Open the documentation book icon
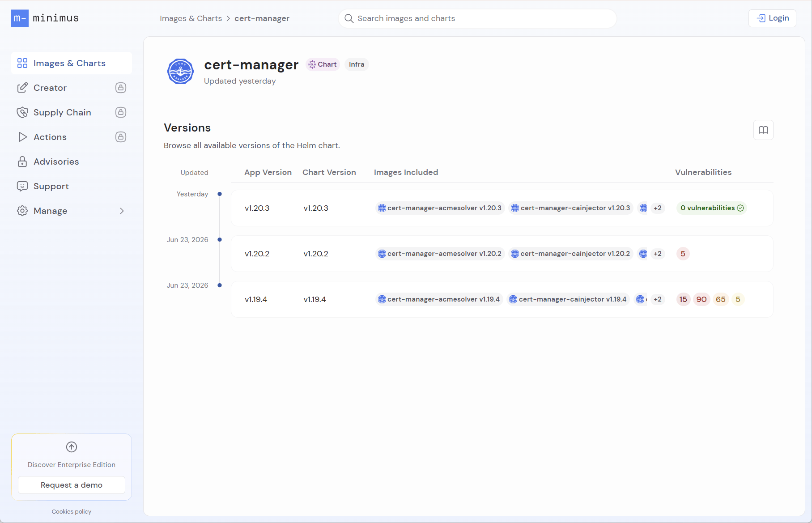The width and height of the screenshot is (812, 523). (x=763, y=130)
